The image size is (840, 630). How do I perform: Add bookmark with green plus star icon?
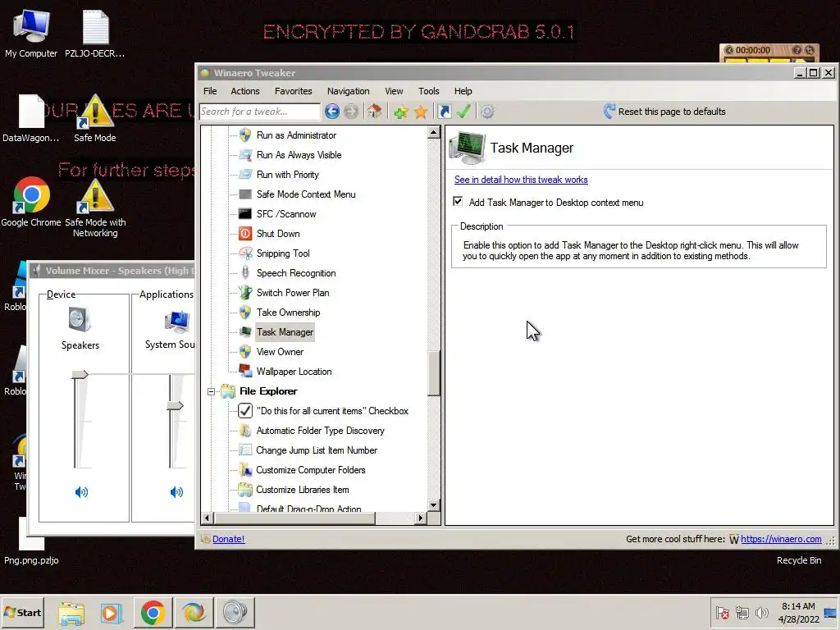400,112
